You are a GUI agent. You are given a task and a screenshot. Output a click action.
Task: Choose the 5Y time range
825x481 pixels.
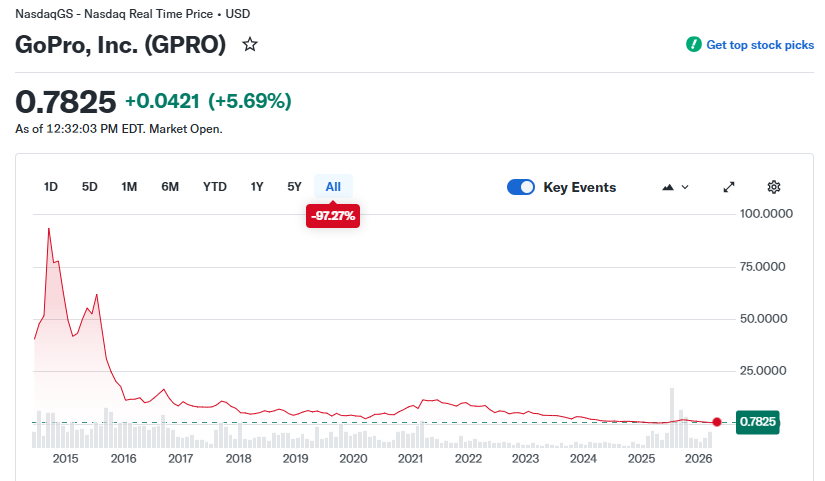point(294,187)
